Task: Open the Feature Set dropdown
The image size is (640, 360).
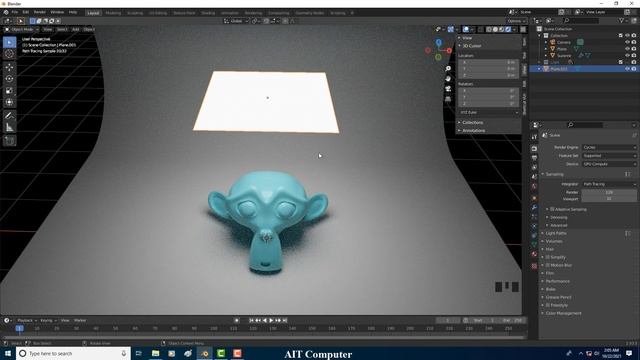Action: pos(609,156)
